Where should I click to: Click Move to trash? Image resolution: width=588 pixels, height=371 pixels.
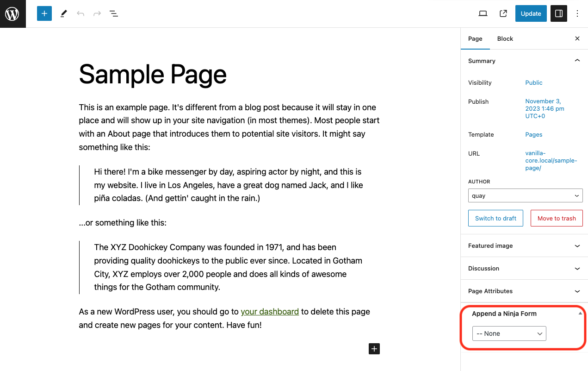557,218
